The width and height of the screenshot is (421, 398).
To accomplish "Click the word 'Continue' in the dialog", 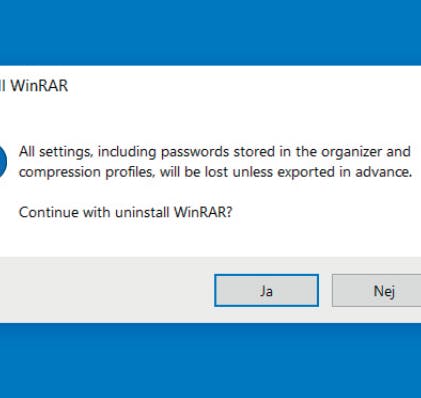I will tap(49, 212).
